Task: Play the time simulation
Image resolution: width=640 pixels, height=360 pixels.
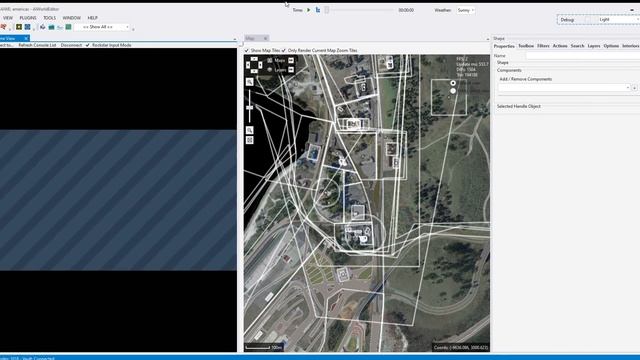Action: click(309, 10)
